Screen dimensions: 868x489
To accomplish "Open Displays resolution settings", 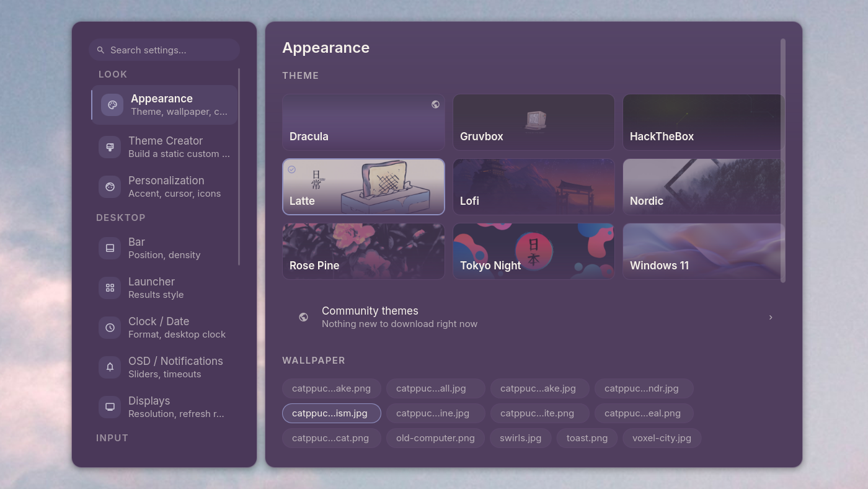I will 164,407.
